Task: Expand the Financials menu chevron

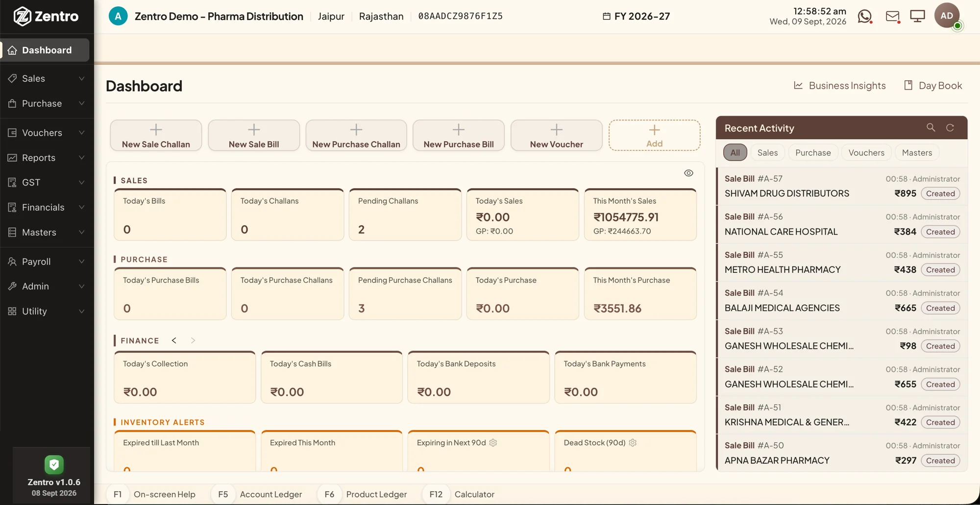Action: click(x=82, y=207)
